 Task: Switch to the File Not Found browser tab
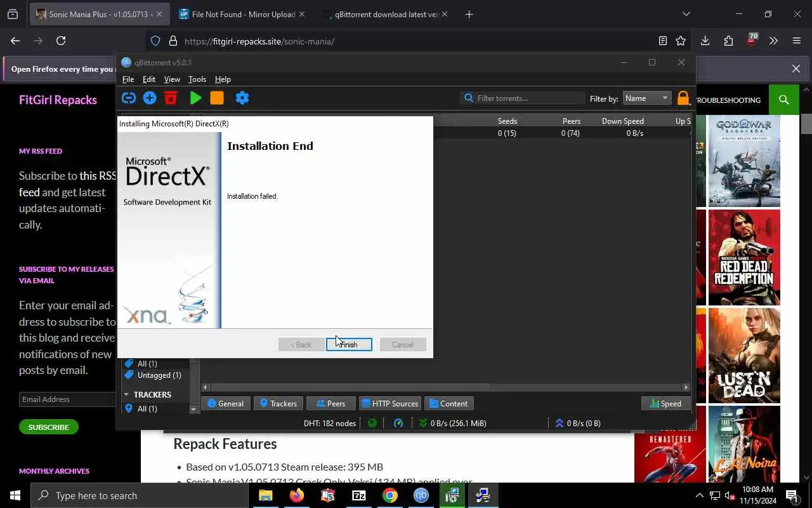coord(242,14)
